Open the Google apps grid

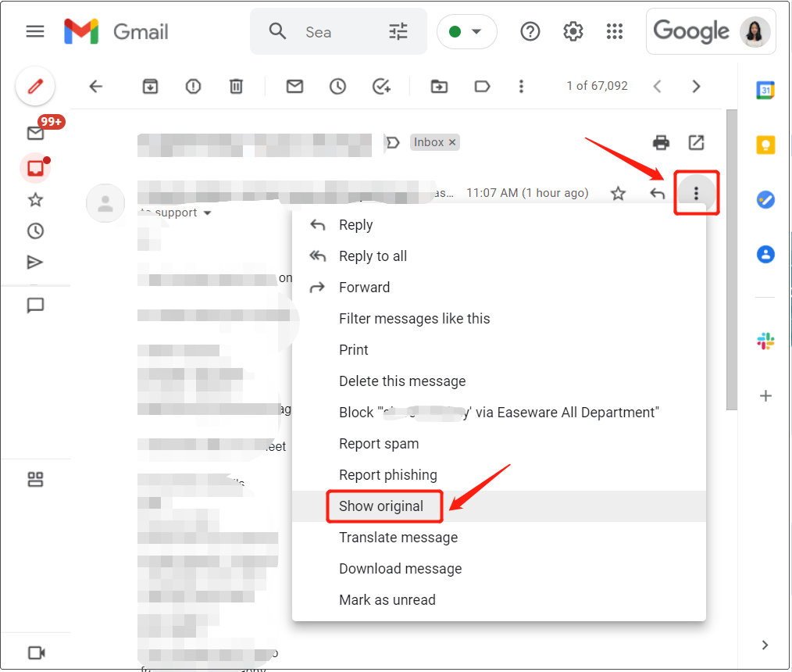[615, 32]
